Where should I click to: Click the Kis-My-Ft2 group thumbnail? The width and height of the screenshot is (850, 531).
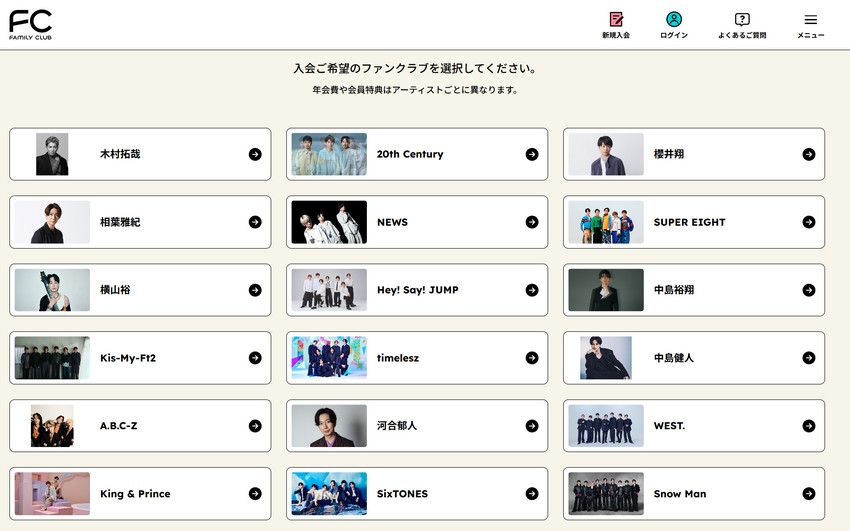click(x=52, y=358)
